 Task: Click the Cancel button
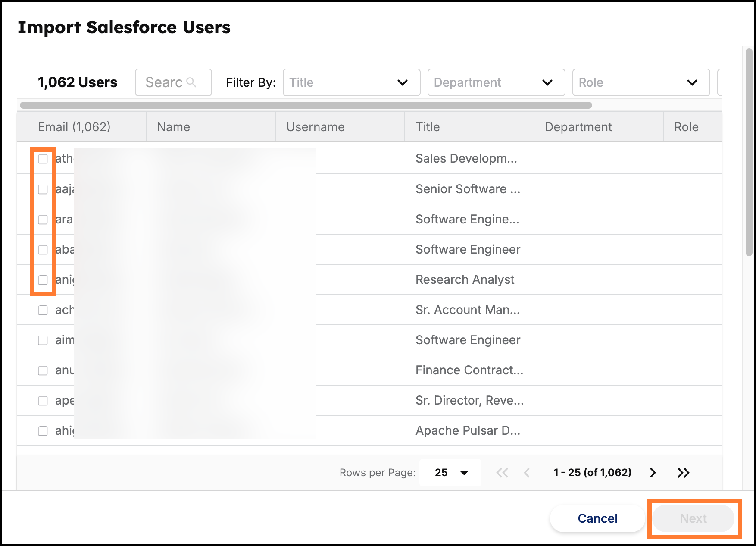point(597,518)
